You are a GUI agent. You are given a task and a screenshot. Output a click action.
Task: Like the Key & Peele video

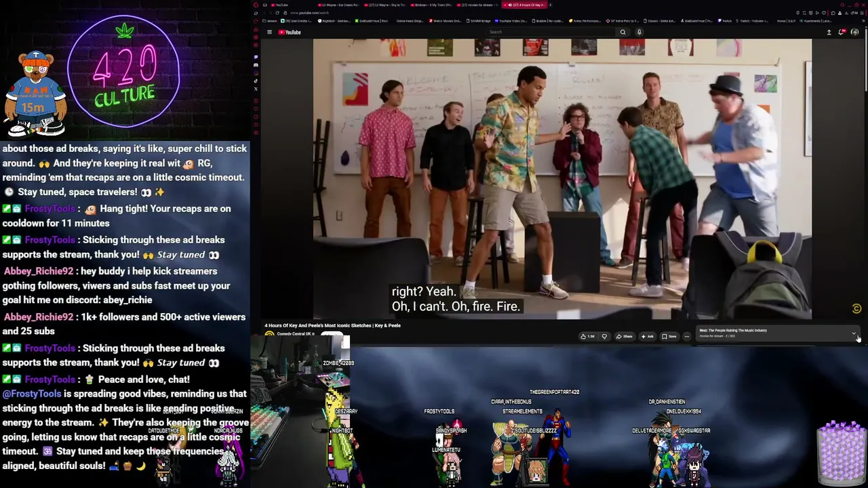[x=587, y=336]
